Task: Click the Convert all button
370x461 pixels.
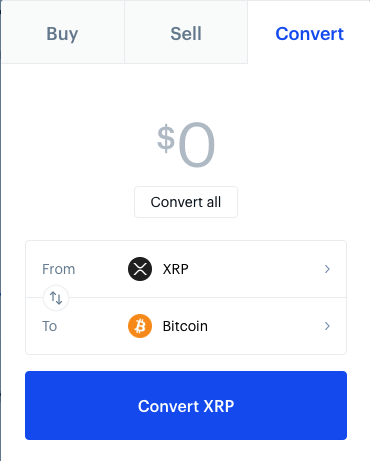Action: [186, 202]
